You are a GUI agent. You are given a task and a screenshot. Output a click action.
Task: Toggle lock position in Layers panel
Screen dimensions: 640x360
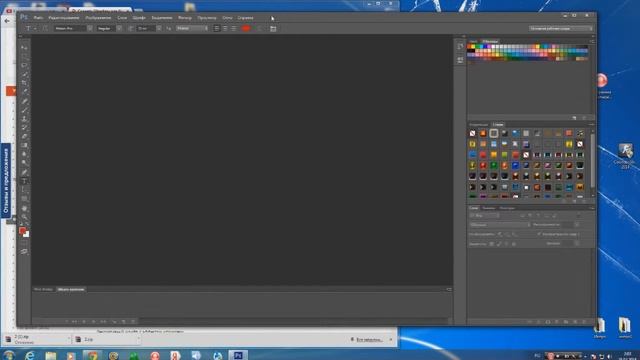(506, 244)
